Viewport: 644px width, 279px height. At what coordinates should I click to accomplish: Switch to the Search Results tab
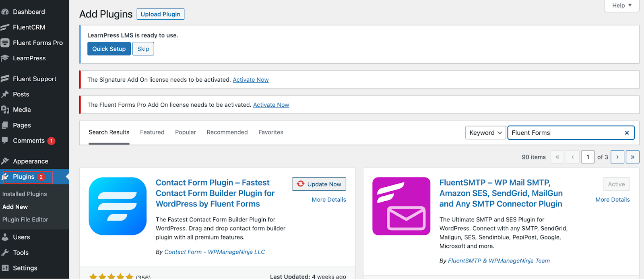coord(109,132)
